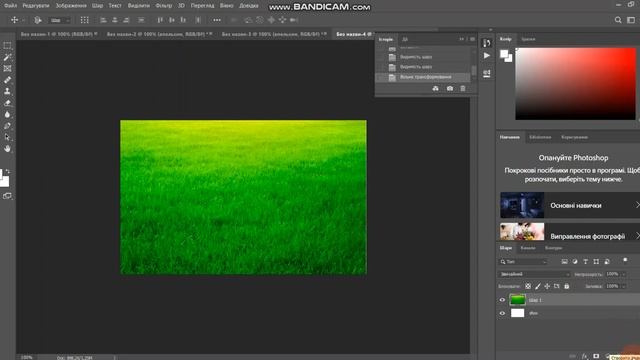Select the Frame tool below the wand
Screen dimensions: 640x360
point(7,69)
